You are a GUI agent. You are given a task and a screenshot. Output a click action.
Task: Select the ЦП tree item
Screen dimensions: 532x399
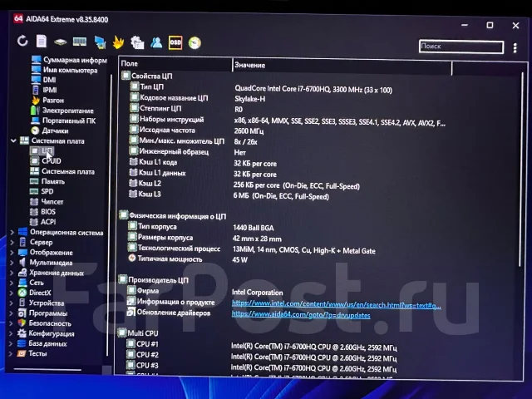coord(42,150)
